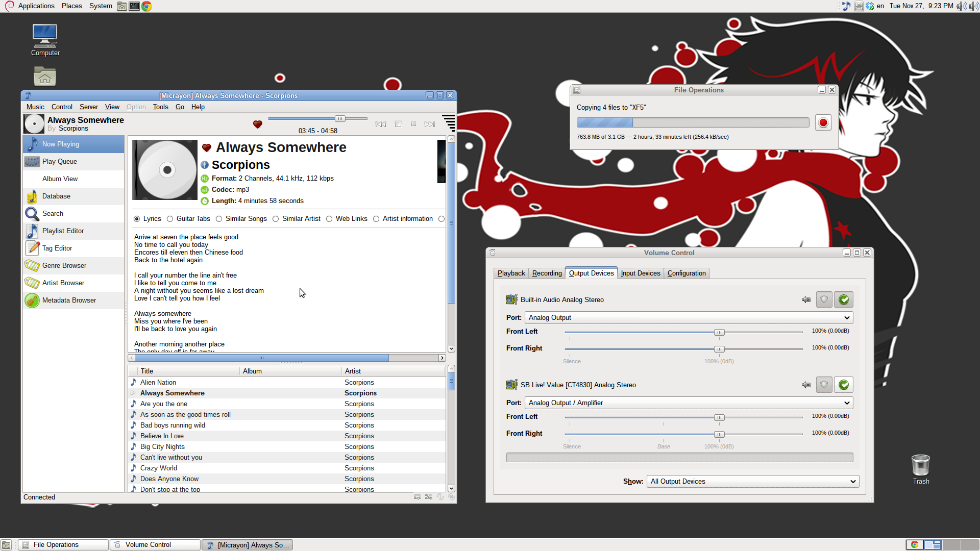Open the Help menu in Micrayon
The image size is (980, 551).
coord(198,107)
